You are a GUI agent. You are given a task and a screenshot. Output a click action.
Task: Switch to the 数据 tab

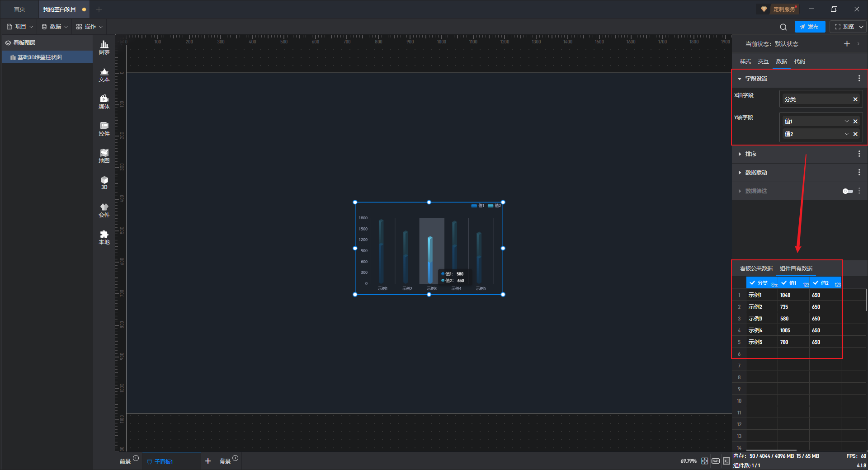click(781, 61)
